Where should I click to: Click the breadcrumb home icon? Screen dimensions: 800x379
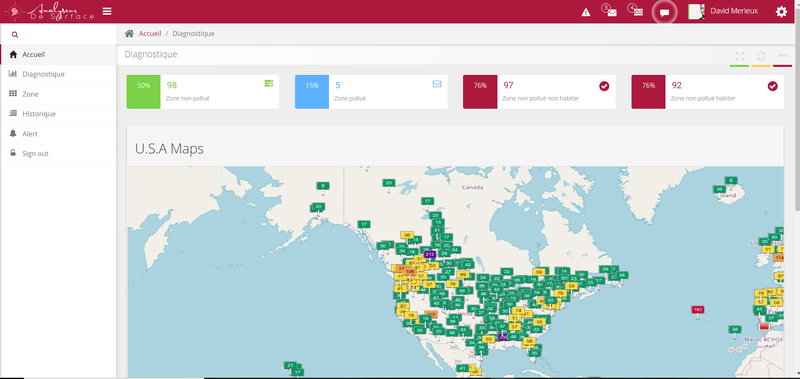(x=129, y=33)
